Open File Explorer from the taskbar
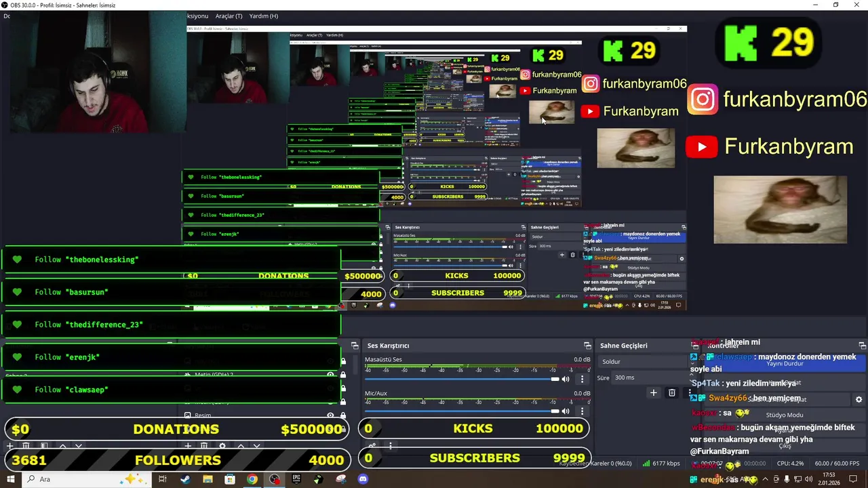Viewport: 868px width, 488px height. [208, 479]
